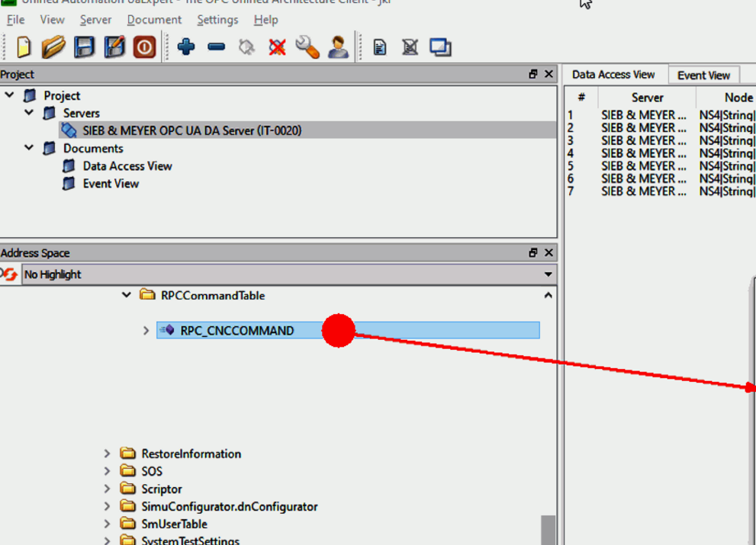
Task: Select row 7 in Data Access table
Action: (660, 191)
